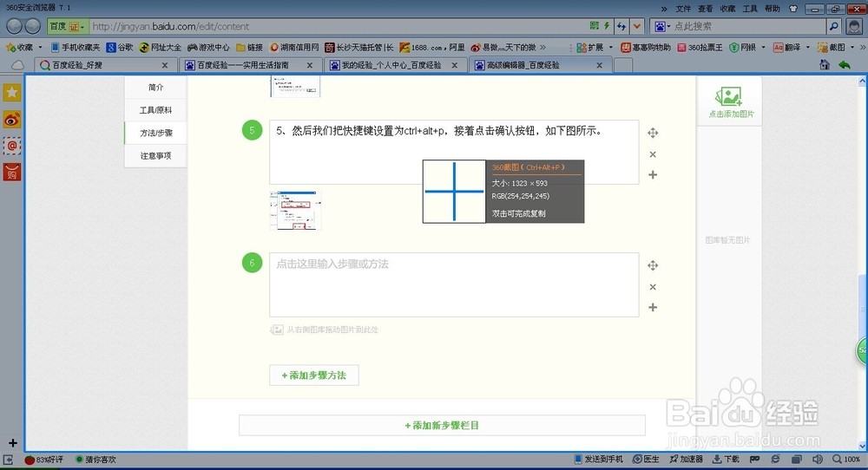This screenshot has height=470, width=868.
Task: Delete step 6 with its X icon
Action: tap(653, 287)
